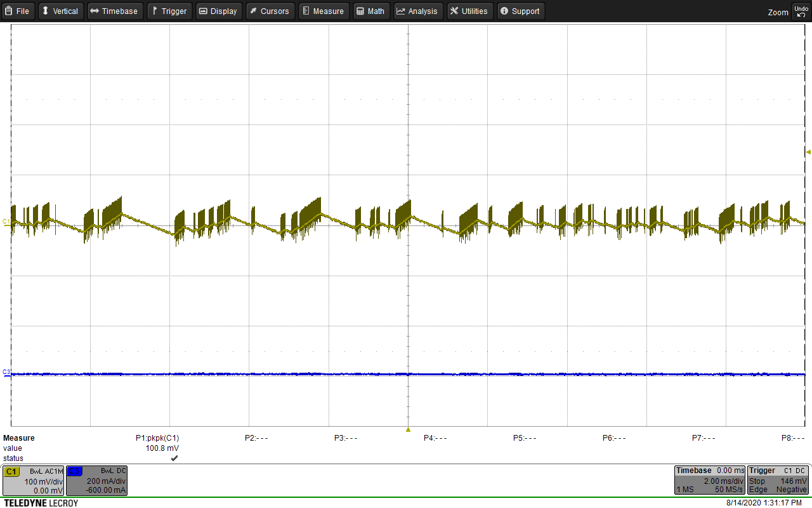Viewport: 812px width, 508px height.
Task: Select the P1:pkpk(C1) measurement label
Action: coord(157,438)
